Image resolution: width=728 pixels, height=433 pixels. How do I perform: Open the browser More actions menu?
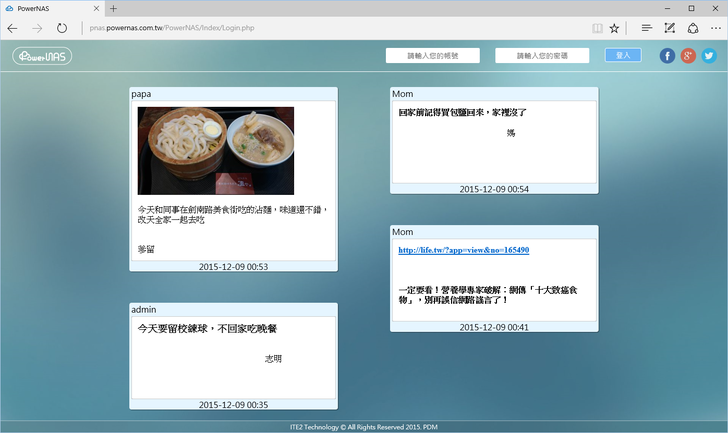click(713, 28)
